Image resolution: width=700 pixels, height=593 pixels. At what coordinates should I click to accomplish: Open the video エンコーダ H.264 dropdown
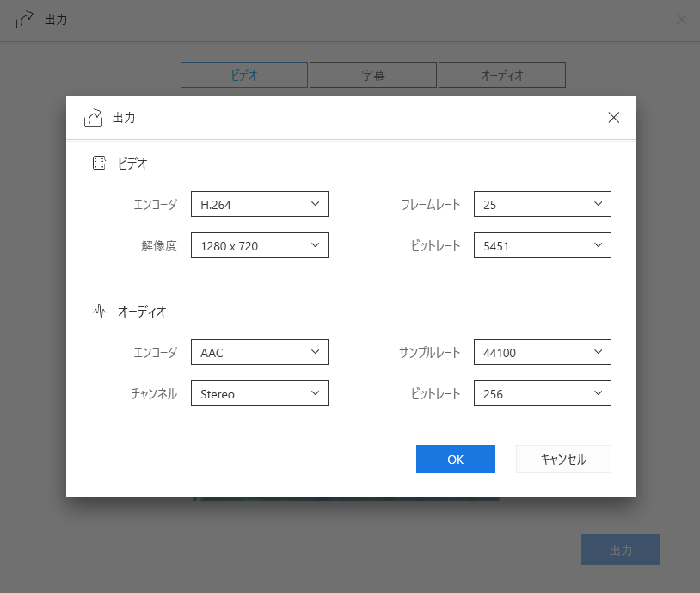tap(260, 204)
